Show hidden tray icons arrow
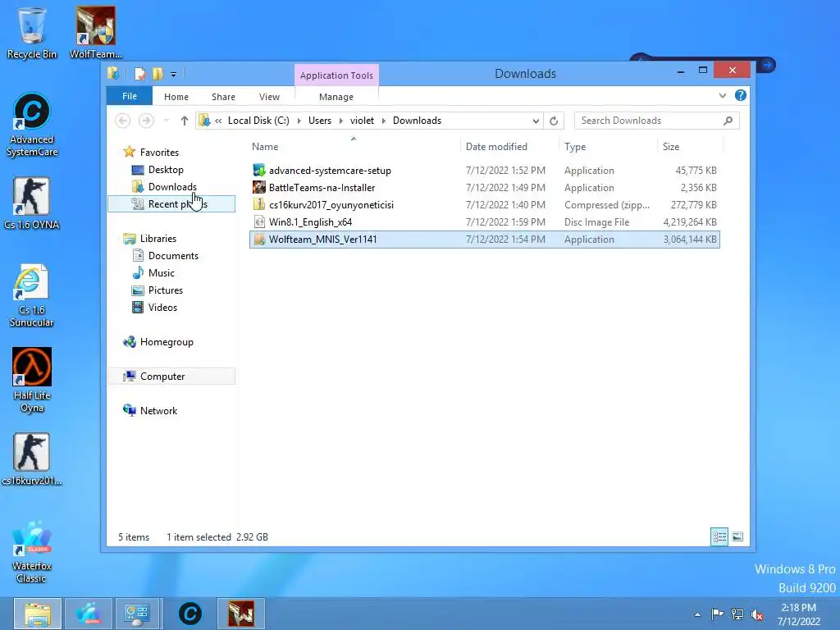 pyautogui.click(x=697, y=614)
